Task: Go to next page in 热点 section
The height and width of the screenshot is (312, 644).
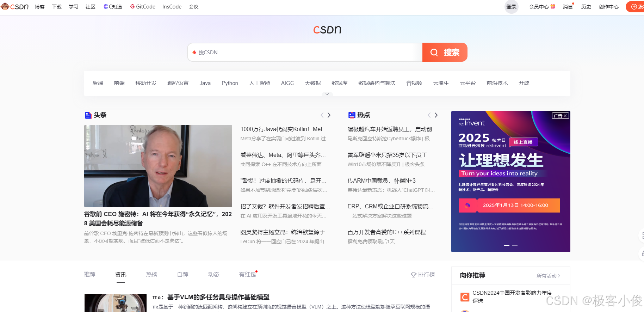Action: (x=436, y=115)
